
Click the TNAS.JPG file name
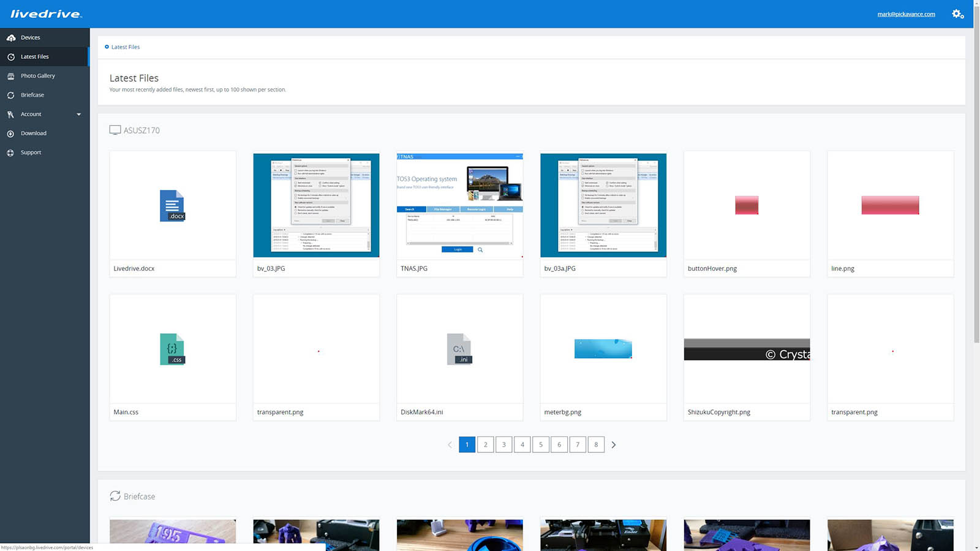[414, 268]
